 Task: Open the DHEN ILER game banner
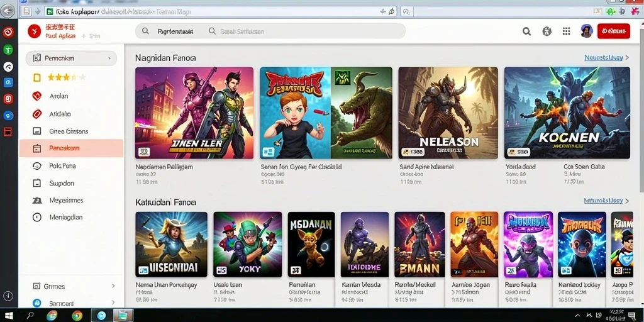[194, 113]
